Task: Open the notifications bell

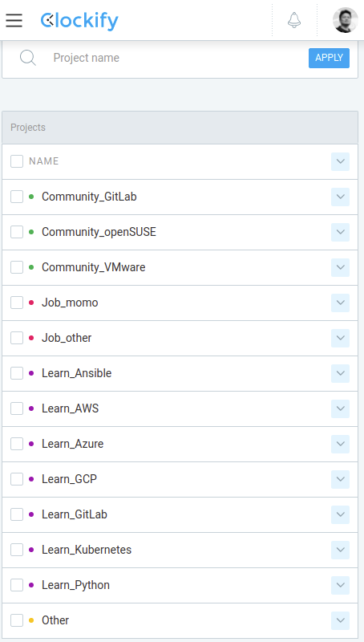Action: 294,20
